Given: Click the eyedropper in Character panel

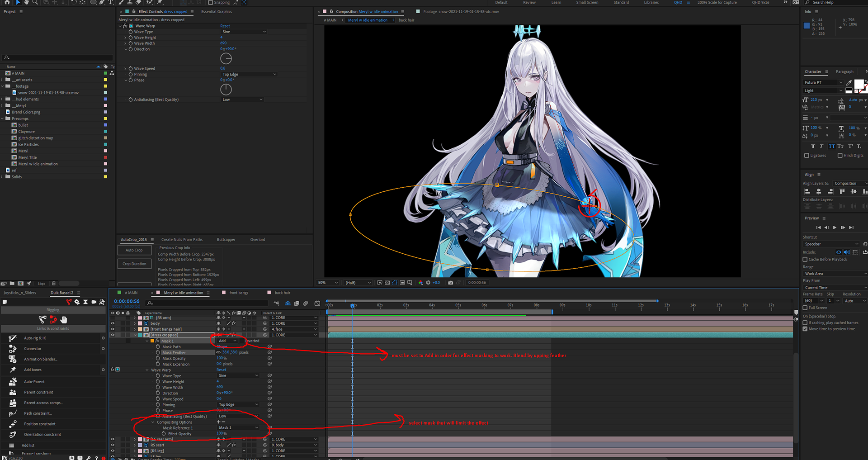Looking at the screenshot, I should 849,82.
